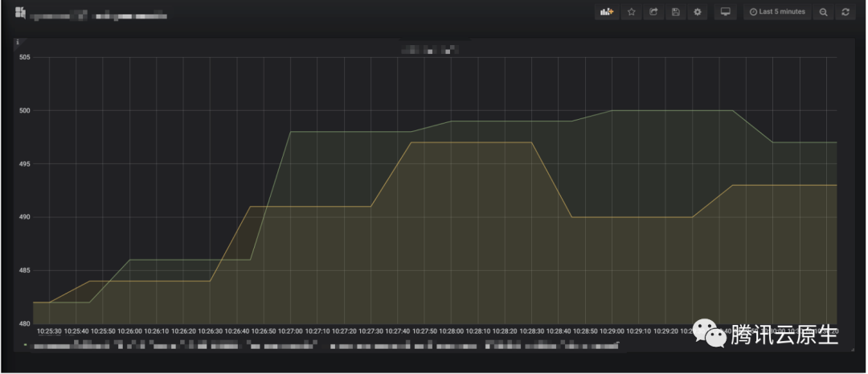868x374 pixels.
Task: Click the green line's plateau at 500
Action: pyautogui.click(x=671, y=110)
